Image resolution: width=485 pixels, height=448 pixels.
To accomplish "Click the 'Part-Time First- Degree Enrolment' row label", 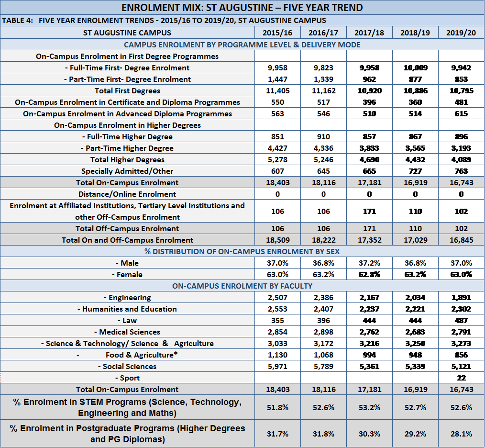I will 127,79.
